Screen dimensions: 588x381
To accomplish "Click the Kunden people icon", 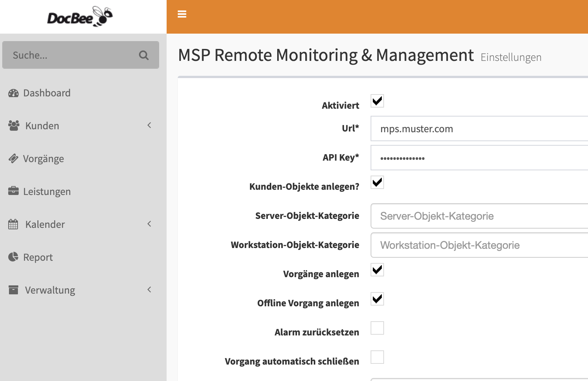I will [x=14, y=126].
